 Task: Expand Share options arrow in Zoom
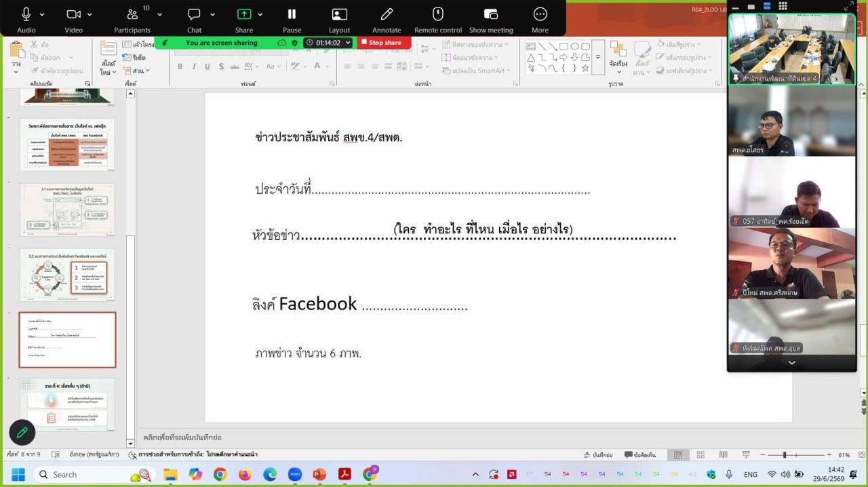click(260, 14)
